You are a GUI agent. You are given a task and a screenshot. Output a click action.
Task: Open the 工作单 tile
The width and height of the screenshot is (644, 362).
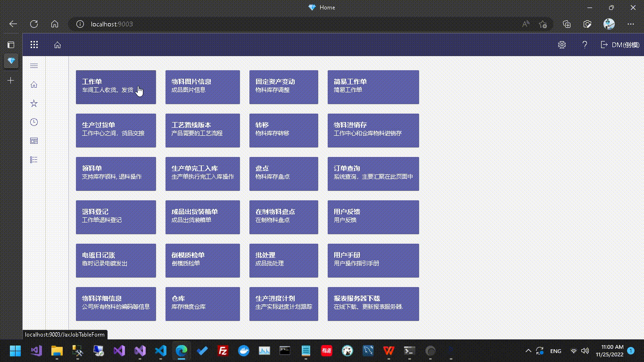(116, 87)
